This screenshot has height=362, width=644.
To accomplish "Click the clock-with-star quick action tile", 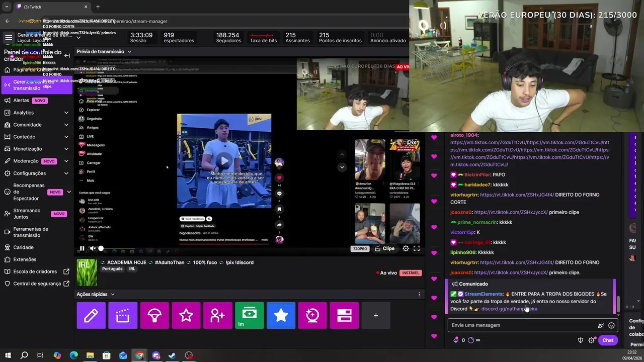I will [312, 315].
